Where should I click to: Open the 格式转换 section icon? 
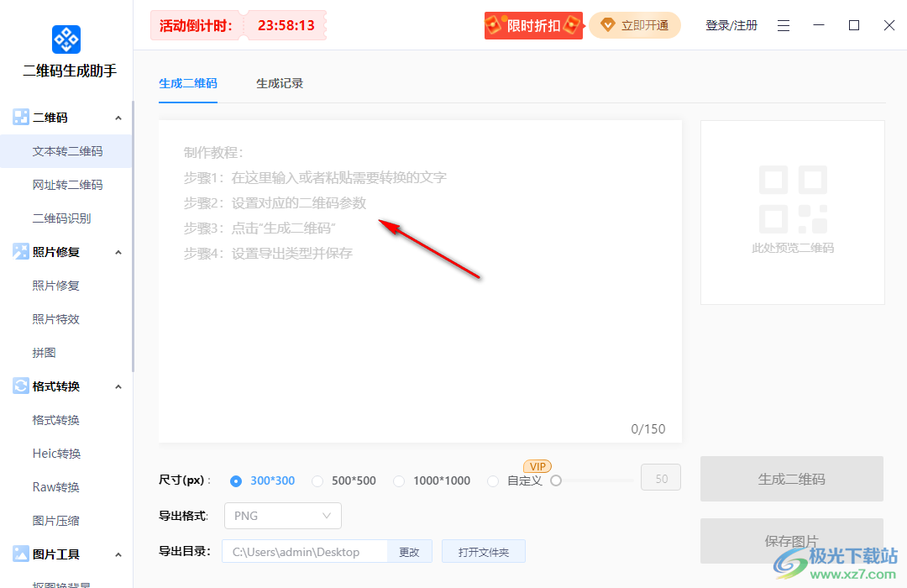pos(20,386)
